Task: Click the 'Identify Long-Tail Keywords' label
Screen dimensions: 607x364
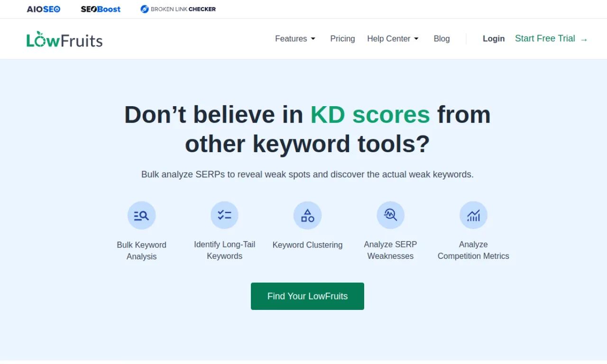Action: tap(224, 250)
